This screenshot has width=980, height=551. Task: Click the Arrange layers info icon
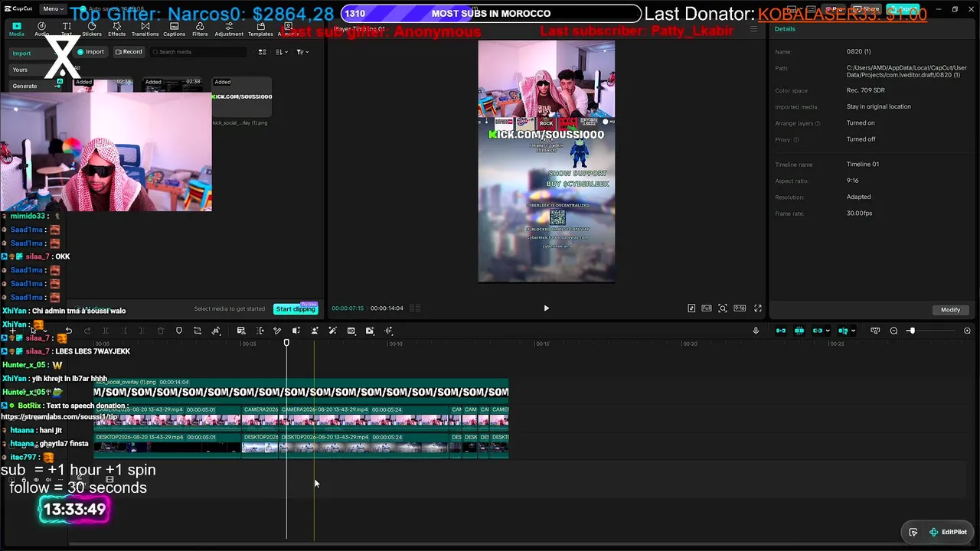coord(818,123)
